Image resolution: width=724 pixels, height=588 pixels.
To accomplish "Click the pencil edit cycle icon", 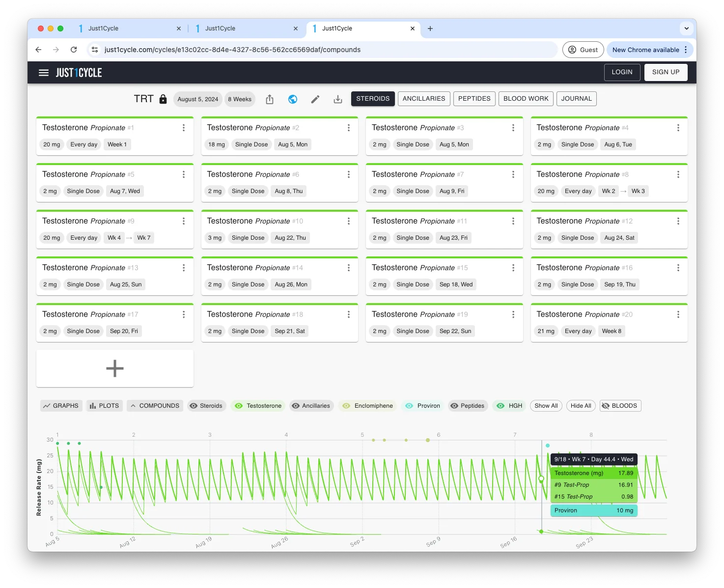I will [x=315, y=99].
